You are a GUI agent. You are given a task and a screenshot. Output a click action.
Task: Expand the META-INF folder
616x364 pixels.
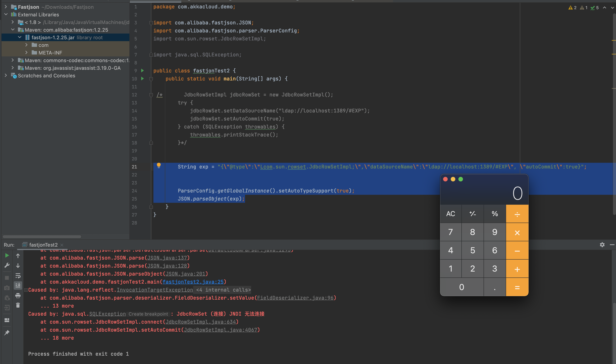click(27, 52)
